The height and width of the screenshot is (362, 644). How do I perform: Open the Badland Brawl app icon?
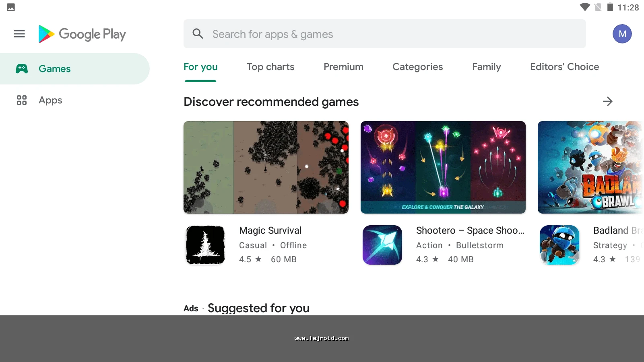(559, 245)
